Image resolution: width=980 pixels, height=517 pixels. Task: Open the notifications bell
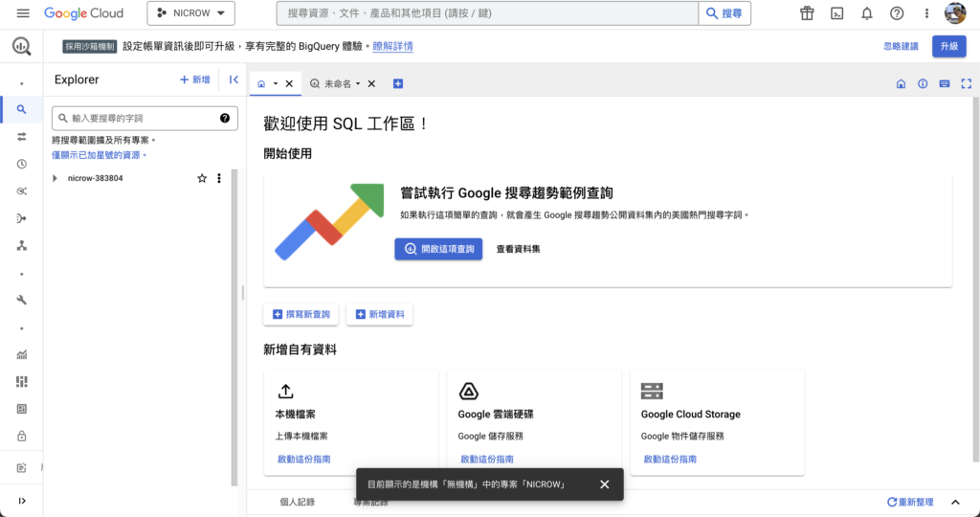(867, 13)
